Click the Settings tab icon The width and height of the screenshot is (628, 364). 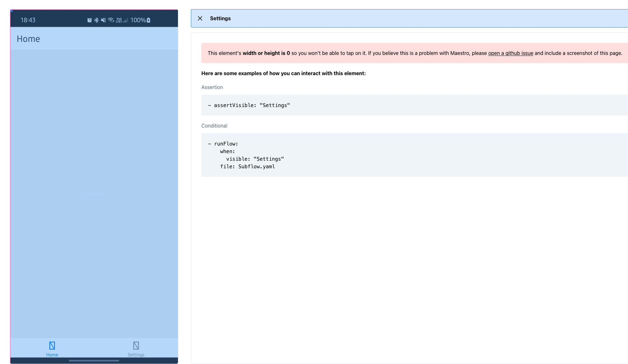coord(136,346)
